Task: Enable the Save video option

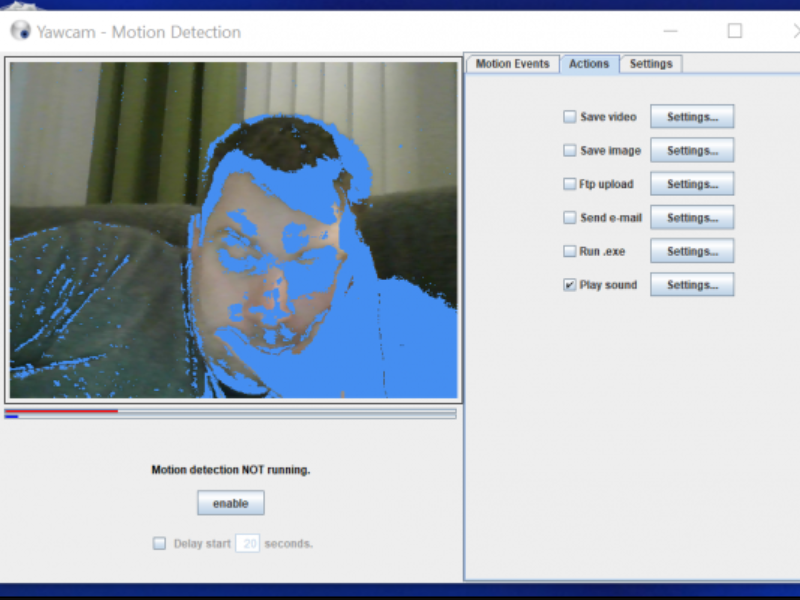Action: pos(569,116)
